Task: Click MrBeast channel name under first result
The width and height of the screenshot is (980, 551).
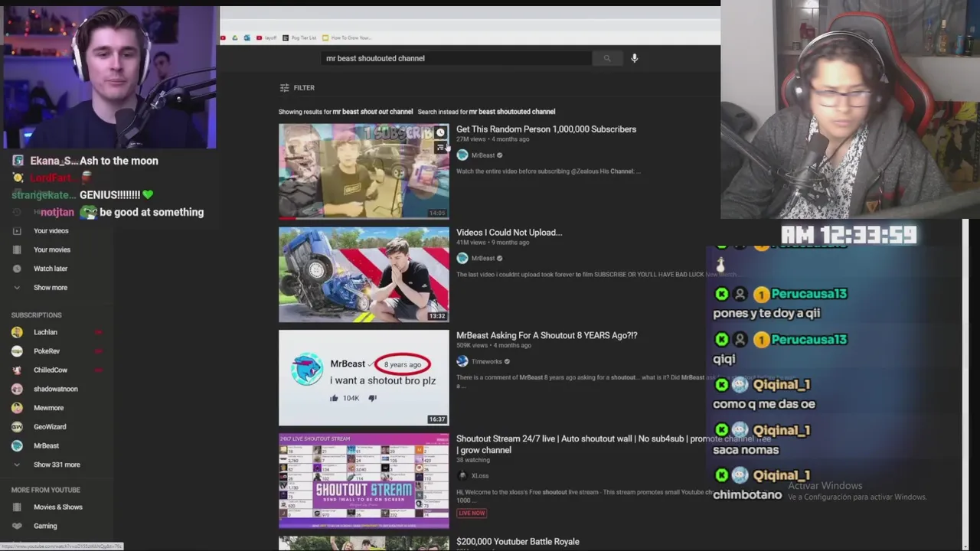Action: [483, 155]
